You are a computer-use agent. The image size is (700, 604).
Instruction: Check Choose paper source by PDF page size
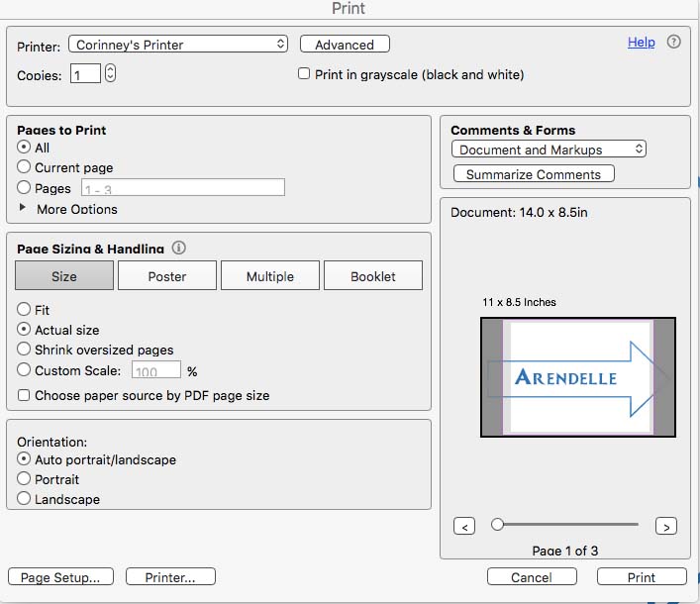[x=25, y=395]
